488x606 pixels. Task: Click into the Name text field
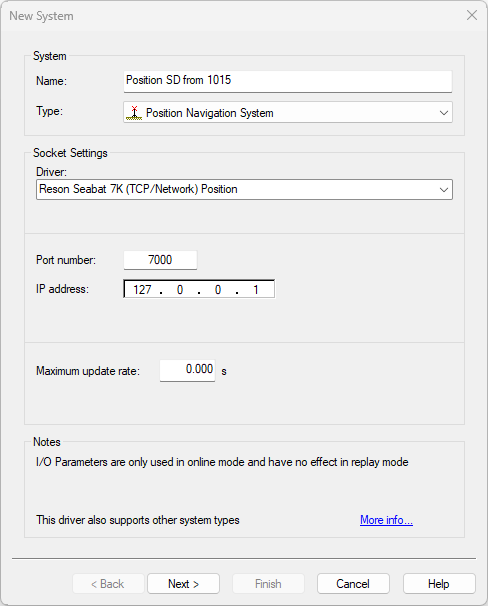pyautogui.click(x=288, y=81)
